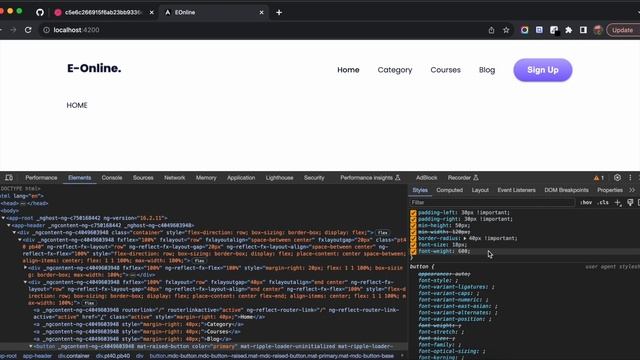Disable the font-weight 600 declaration
Viewport: 640px width, 360px height.
[413, 251]
